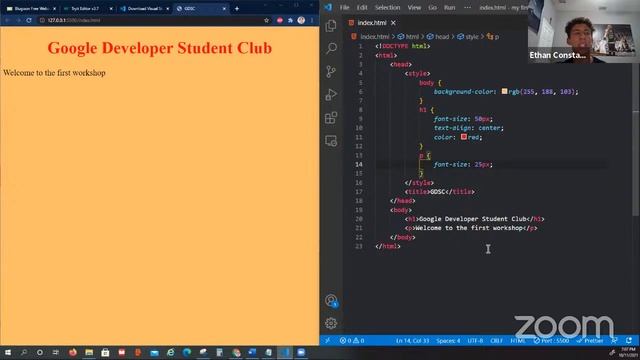Click the index.html breadcrumb
This screenshot has width=640, height=360.
(375, 37)
